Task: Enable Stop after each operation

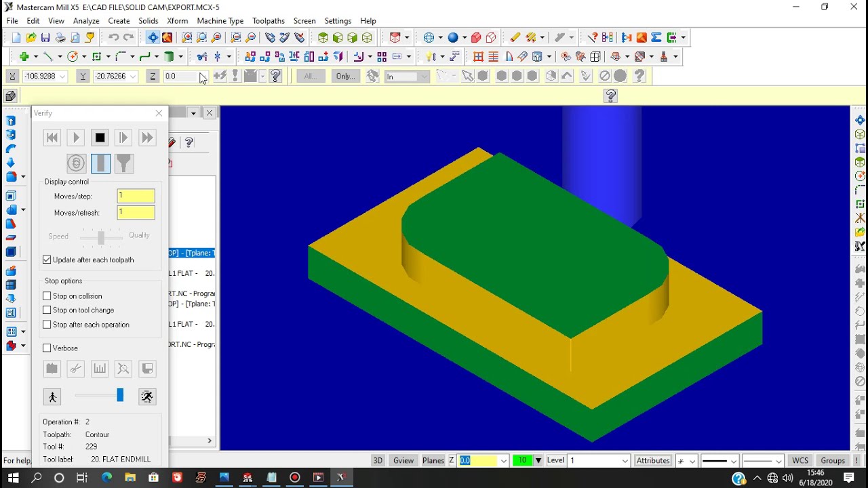Action: pyautogui.click(x=47, y=325)
